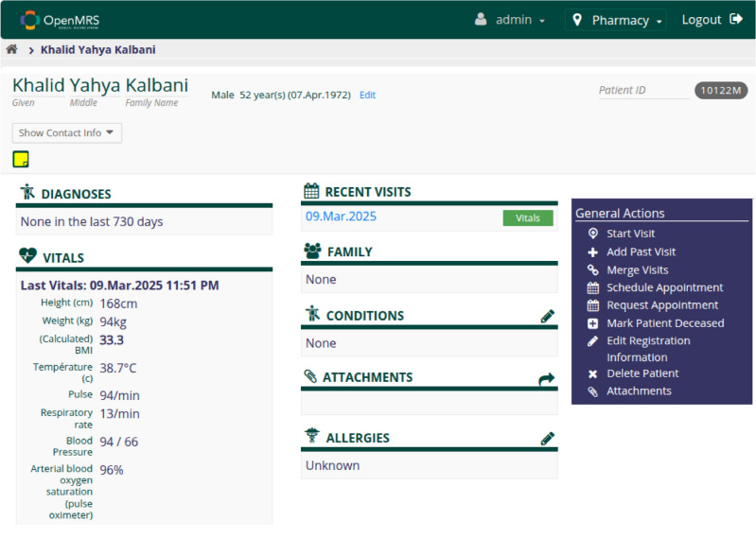Open the yellow sticky note icon
This screenshot has width=756, height=538.
click(x=21, y=159)
